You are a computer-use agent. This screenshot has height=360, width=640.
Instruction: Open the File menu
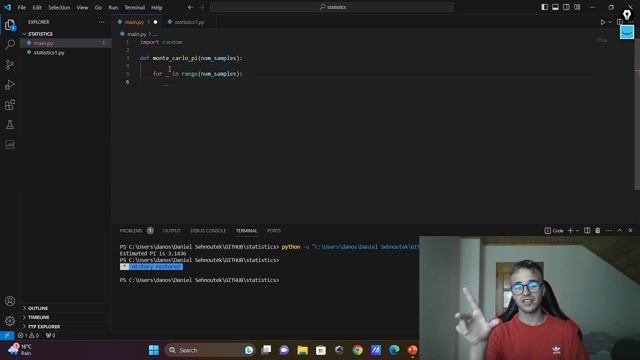(22, 7)
